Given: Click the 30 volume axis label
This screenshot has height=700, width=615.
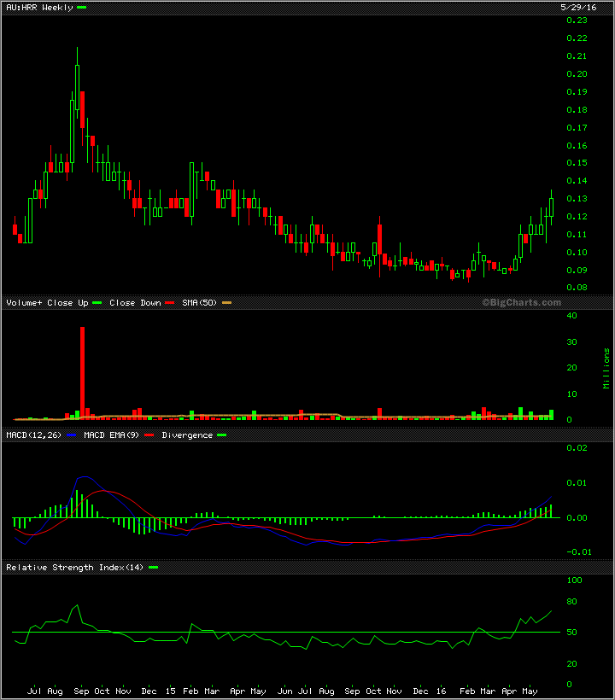Looking at the screenshot, I should click(571, 342).
